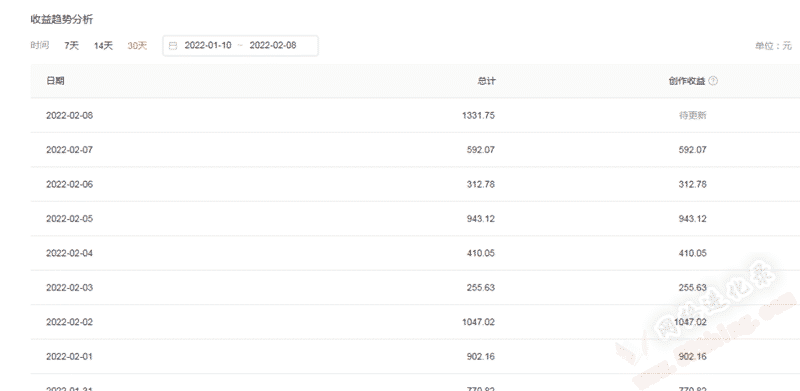Click the 创作收益 column header
Viewport: 800px width, 391px height.
click(x=687, y=81)
